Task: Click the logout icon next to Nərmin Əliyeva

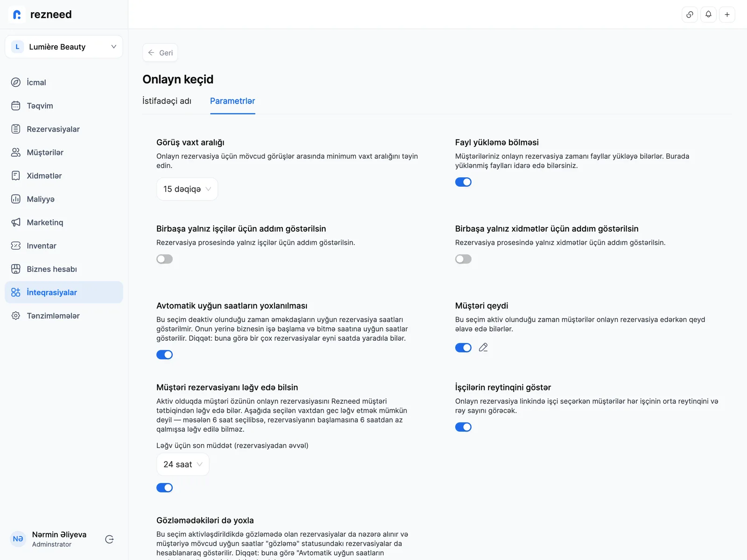Action: tap(109, 539)
